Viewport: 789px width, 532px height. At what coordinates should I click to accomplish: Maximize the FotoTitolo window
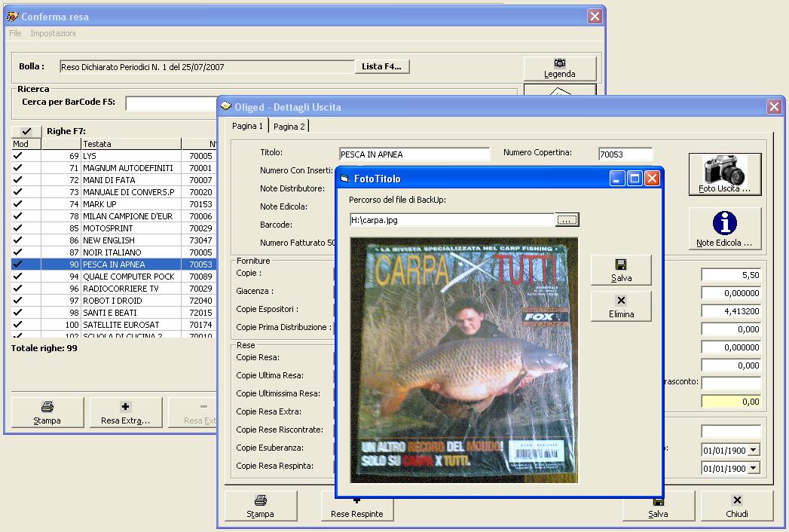coord(635,178)
